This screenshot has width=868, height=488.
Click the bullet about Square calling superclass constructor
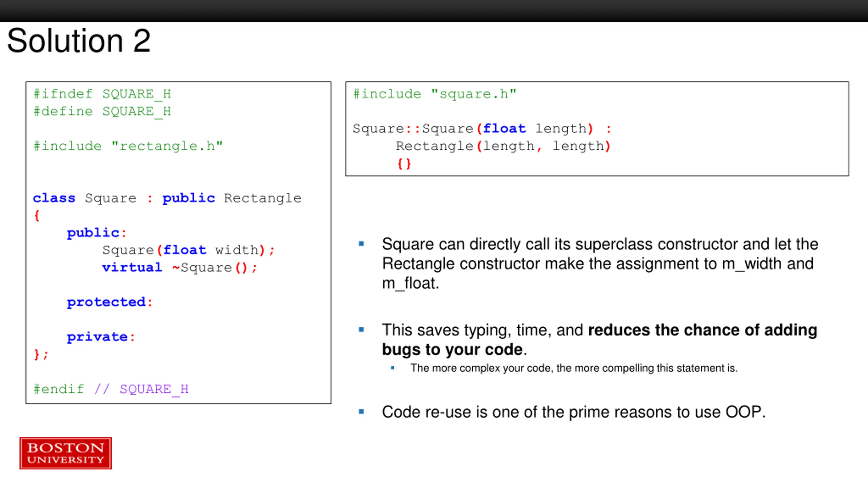click(600, 263)
